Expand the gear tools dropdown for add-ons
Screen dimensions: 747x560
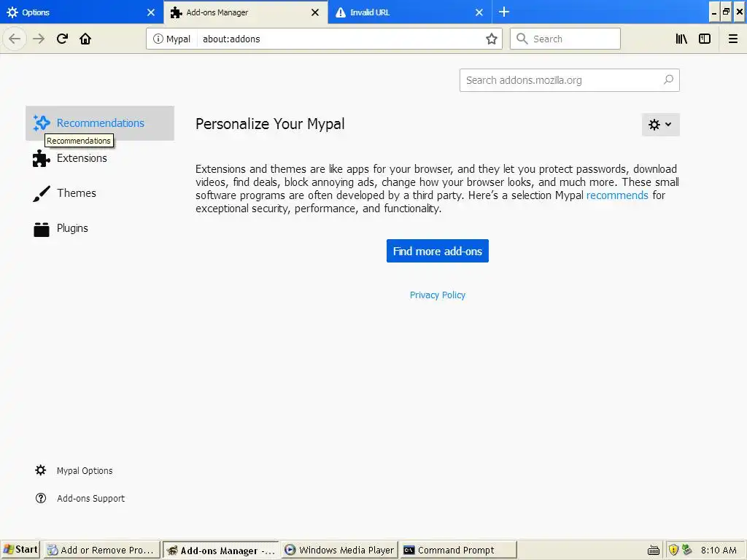660,124
